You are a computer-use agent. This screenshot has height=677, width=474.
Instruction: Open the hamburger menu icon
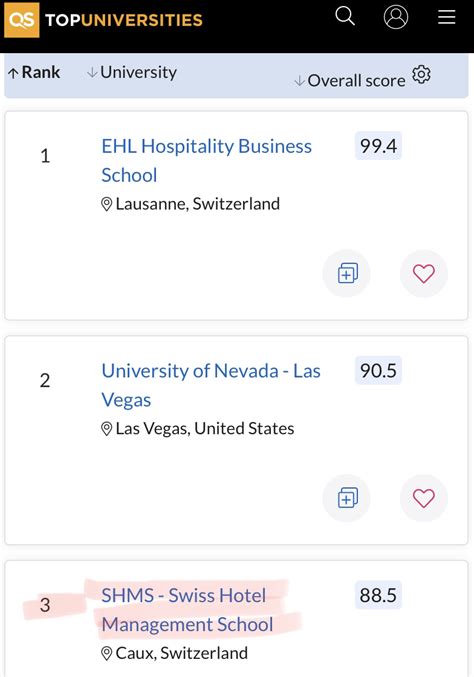point(447,17)
